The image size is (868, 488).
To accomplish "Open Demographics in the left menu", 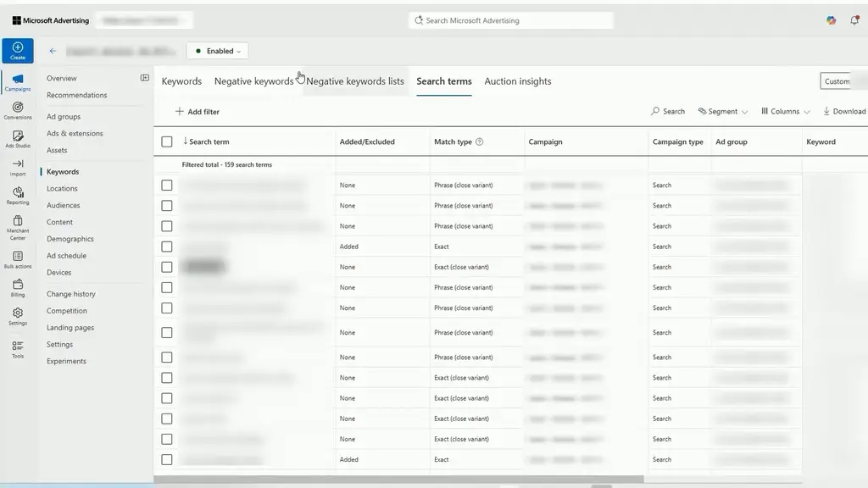I will pyautogui.click(x=70, y=239).
